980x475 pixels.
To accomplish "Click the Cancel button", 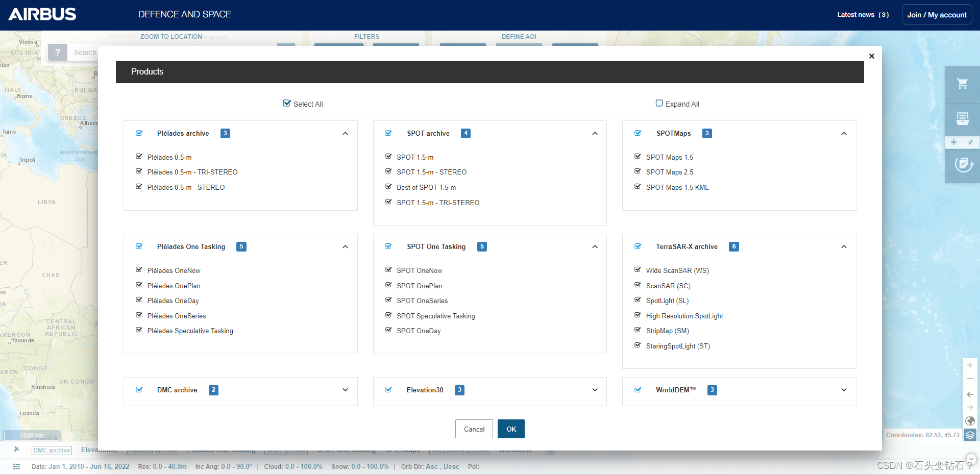I will [474, 429].
